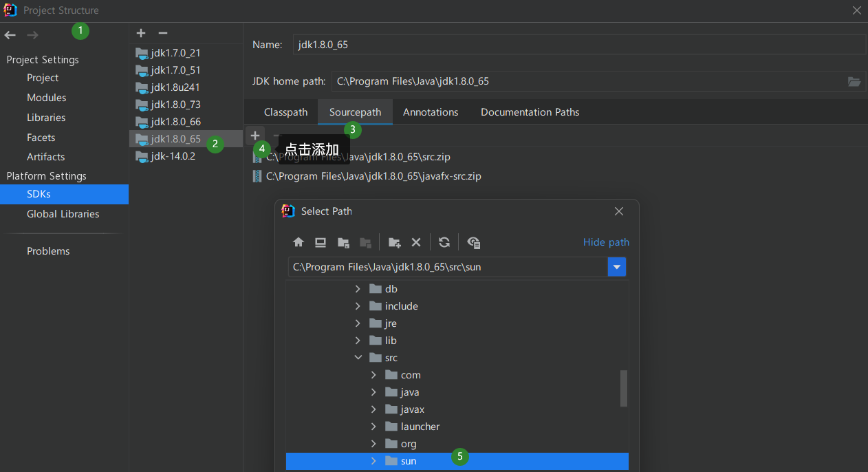
Task: Expand the db folder
Action: (358, 289)
